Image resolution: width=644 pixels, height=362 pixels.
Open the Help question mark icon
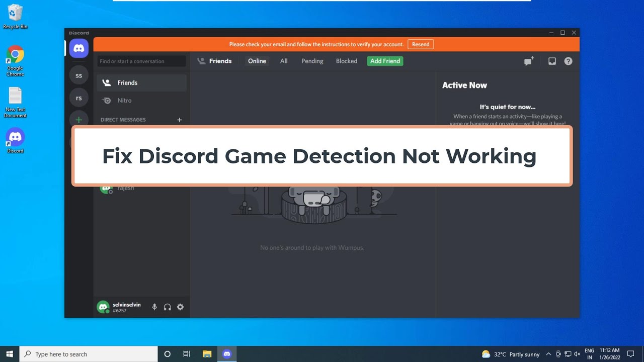pyautogui.click(x=568, y=61)
